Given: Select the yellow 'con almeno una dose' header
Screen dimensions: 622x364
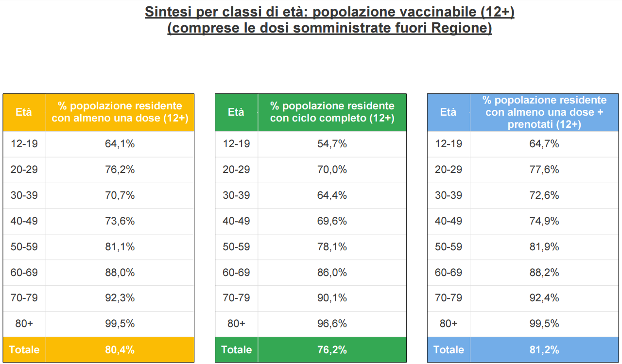Looking at the screenshot, I should [120, 112].
